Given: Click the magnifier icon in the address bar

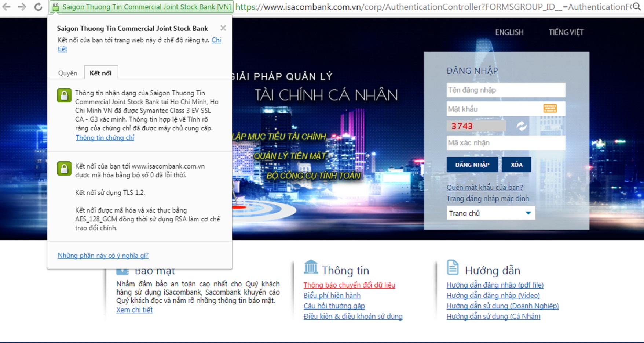Looking at the screenshot, I should 637,7.
